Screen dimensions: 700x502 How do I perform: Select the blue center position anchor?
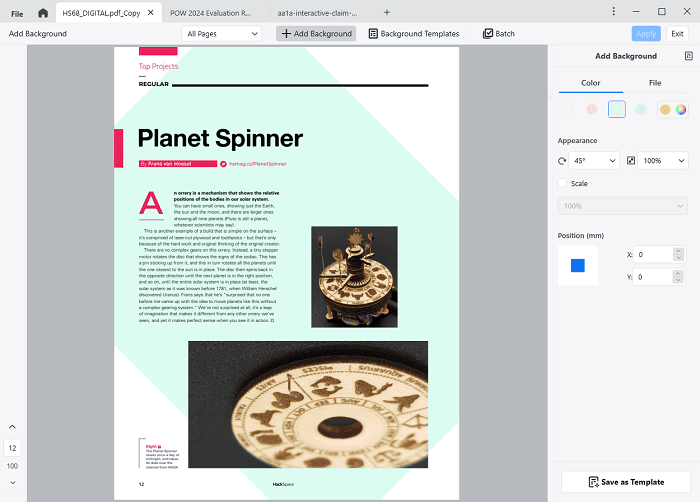click(577, 265)
